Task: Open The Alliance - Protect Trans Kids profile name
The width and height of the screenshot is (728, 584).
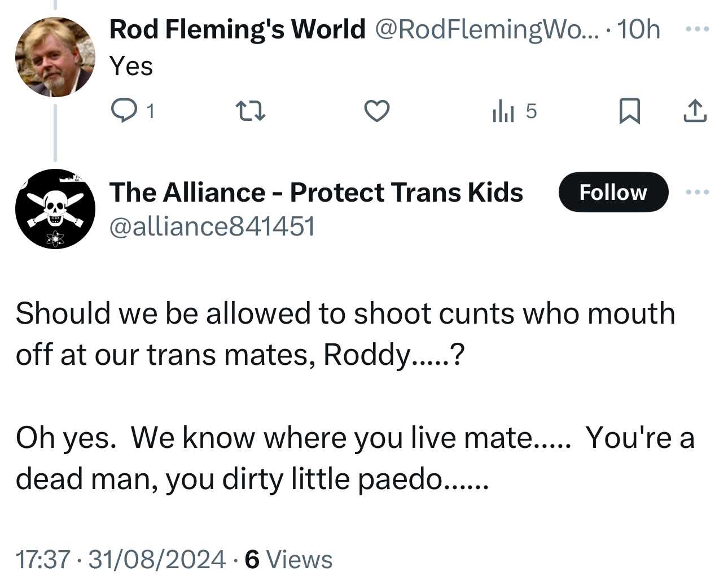Action: [x=316, y=193]
